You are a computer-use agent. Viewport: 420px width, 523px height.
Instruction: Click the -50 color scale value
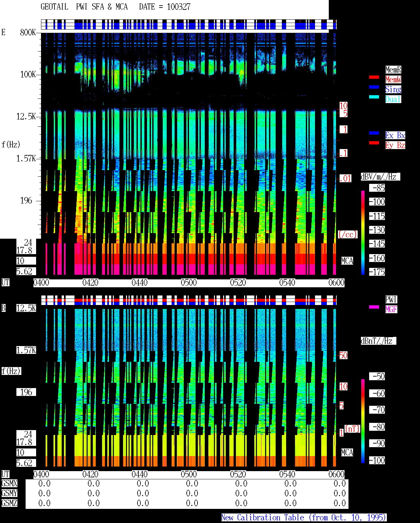click(377, 376)
